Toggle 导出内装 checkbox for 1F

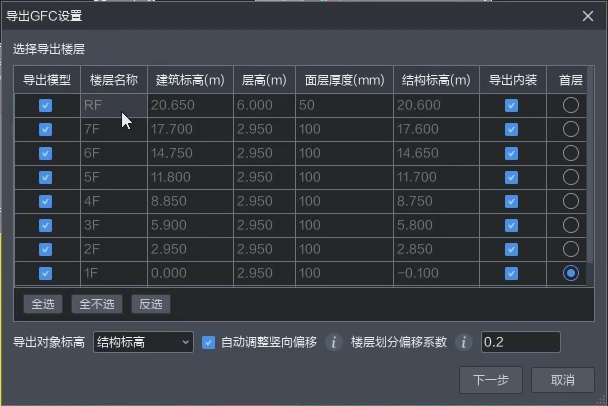(x=511, y=274)
